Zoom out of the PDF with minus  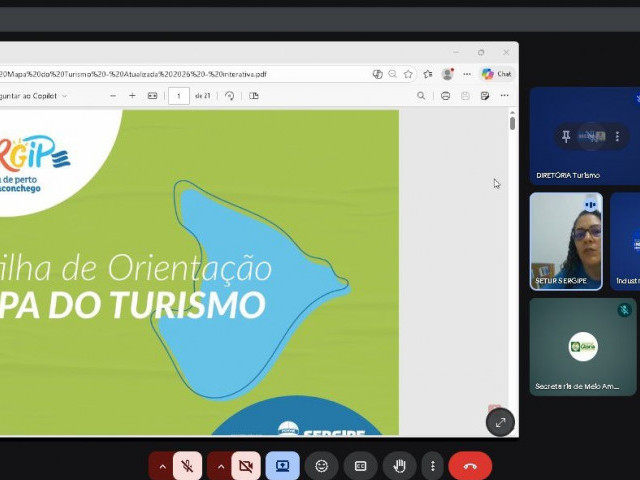[x=110, y=96]
